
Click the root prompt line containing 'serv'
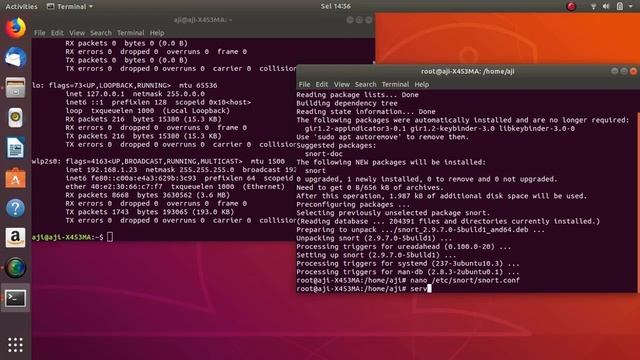364,289
